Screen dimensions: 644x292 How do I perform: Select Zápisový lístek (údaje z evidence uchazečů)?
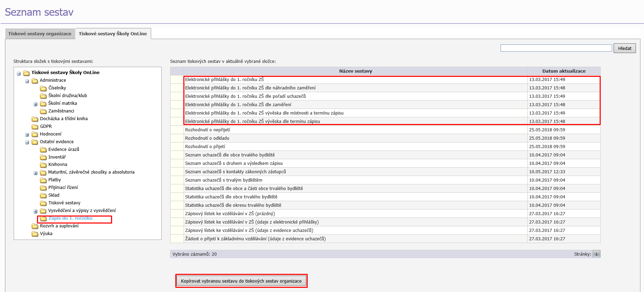click(385, 231)
